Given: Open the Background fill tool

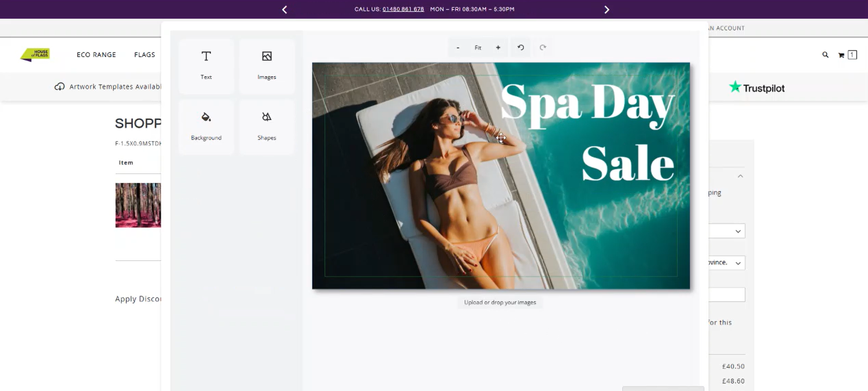Looking at the screenshot, I should (x=206, y=126).
